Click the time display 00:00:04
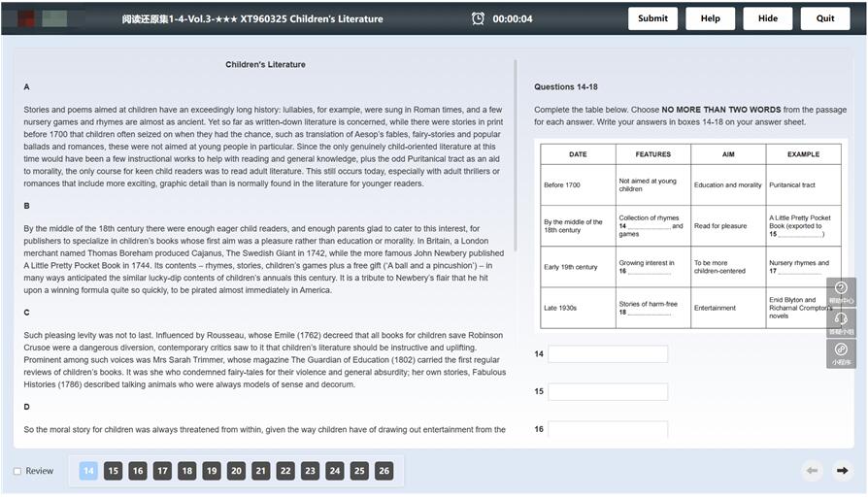 pos(513,18)
